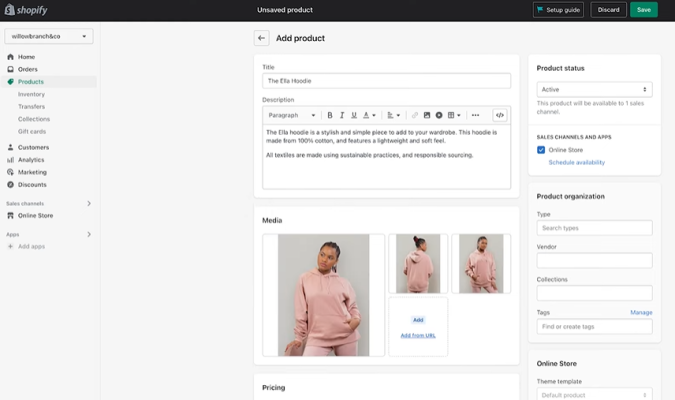This screenshot has width=675, height=400.
Task: Click the Discard button
Action: click(608, 9)
